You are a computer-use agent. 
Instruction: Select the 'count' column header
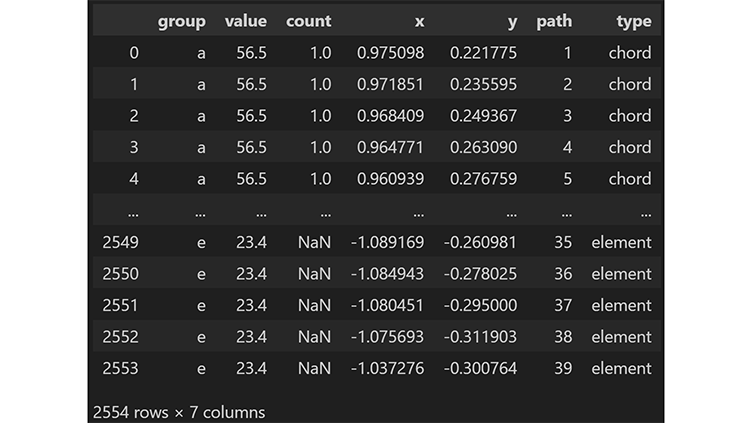[x=308, y=21]
